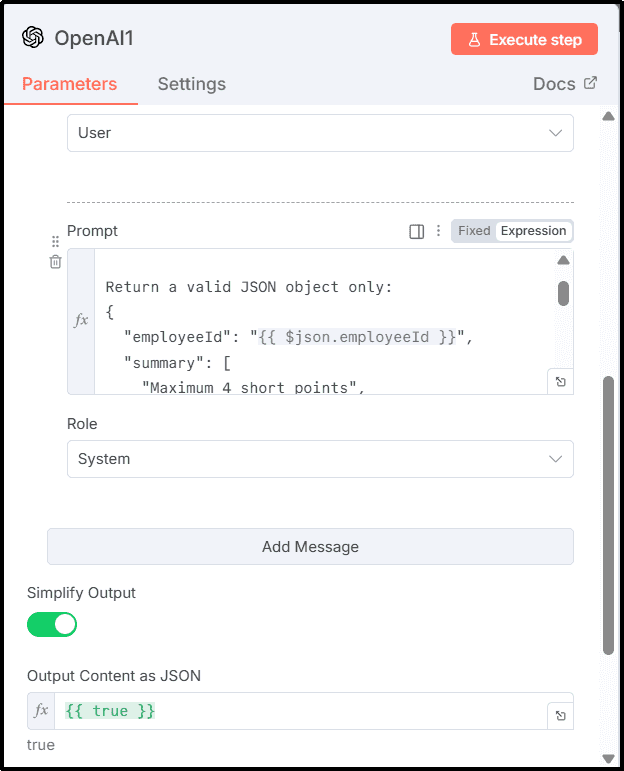Switch to the Settings tab
Screen dimensions: 624x771
click(191, 84)
